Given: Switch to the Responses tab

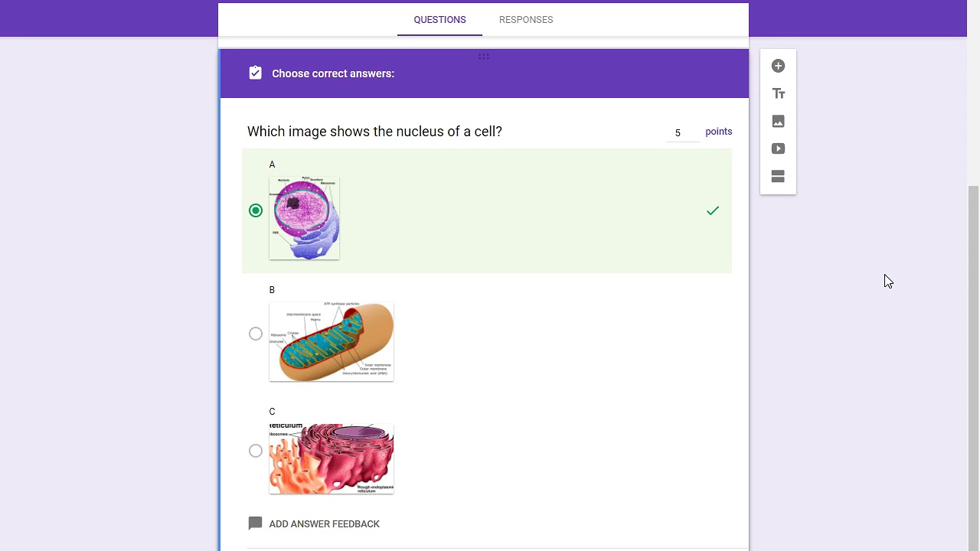Looking at the screenshot, I should (525, 20).
